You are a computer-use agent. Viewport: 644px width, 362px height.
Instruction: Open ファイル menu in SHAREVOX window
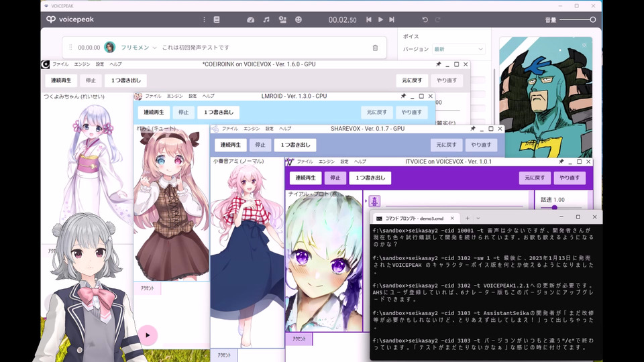(x=230, y=129)
